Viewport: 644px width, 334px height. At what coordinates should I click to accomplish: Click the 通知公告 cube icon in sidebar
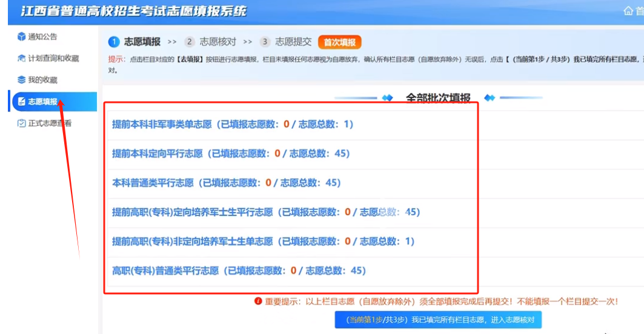click(22, 37)
